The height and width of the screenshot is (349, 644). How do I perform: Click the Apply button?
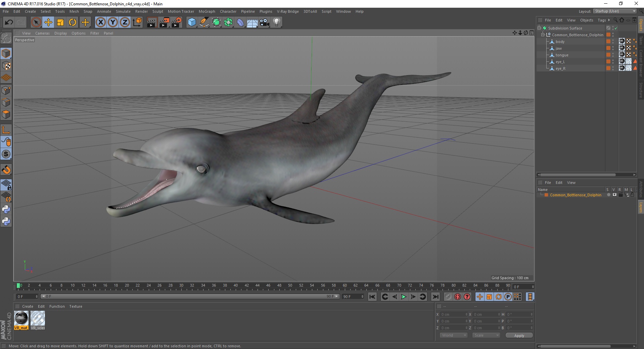[x=519, y=336]
